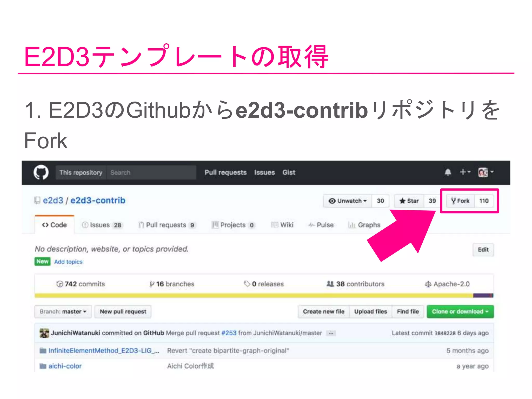
Task: Expand the commit message ellipsis button
Action: (331, 333)
